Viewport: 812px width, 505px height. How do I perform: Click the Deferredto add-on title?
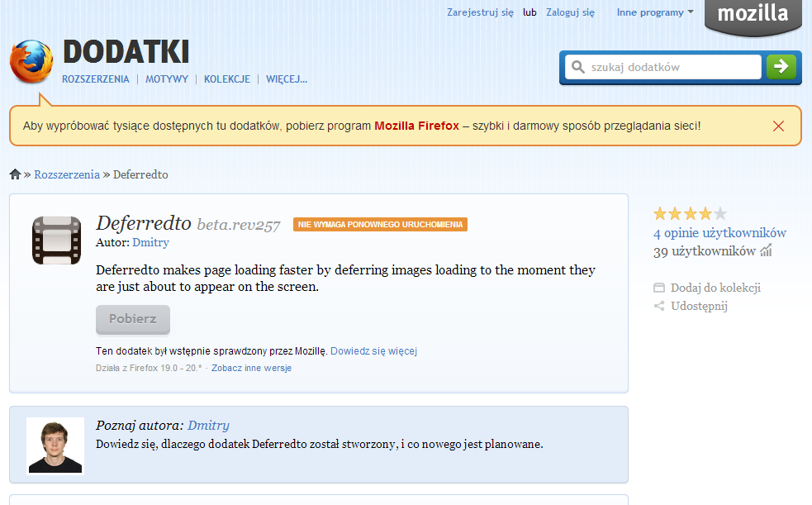coord(144,223)
